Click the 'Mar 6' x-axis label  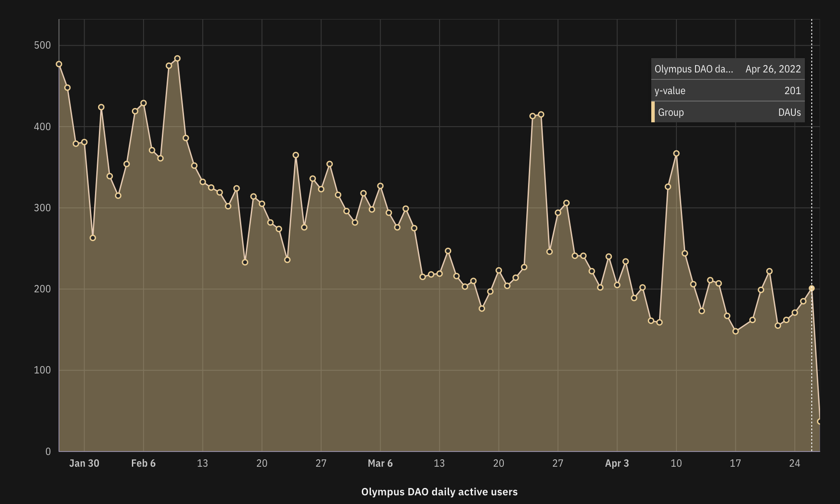point(380,463)
